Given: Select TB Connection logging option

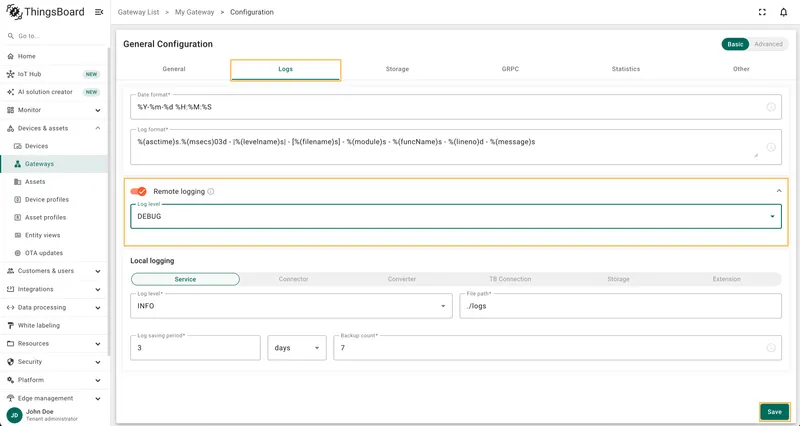Looking at the screenshot, I should coord(510,279).
